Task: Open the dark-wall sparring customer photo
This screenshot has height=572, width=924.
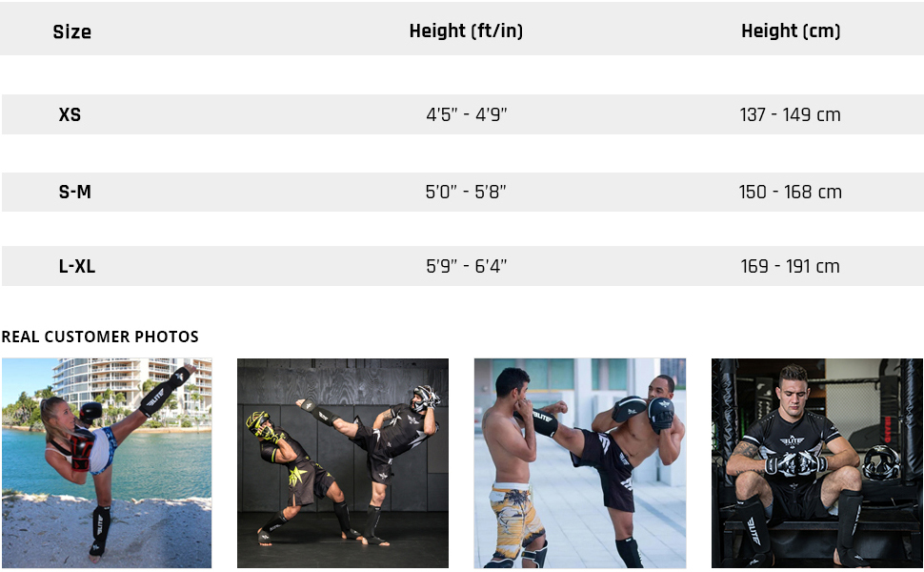Action: (343, 463)
